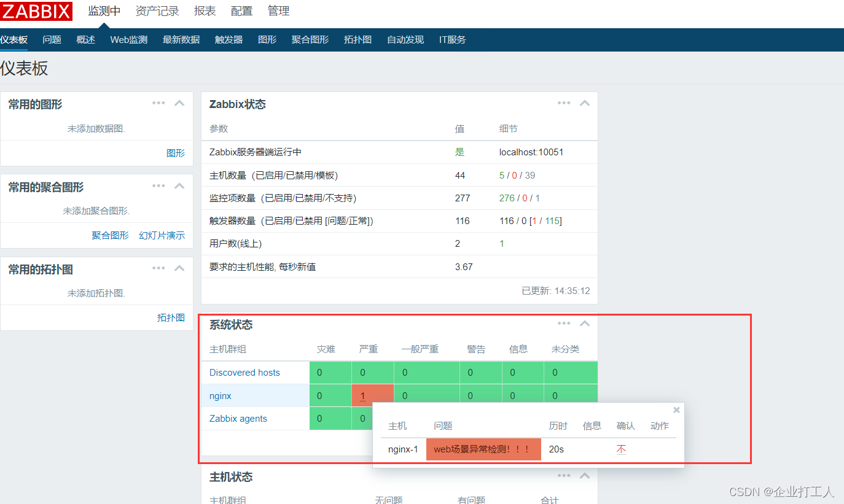Click the green 警告 cell for Discovered hosts
844x504 pixels.
click(x=481, y=373)
